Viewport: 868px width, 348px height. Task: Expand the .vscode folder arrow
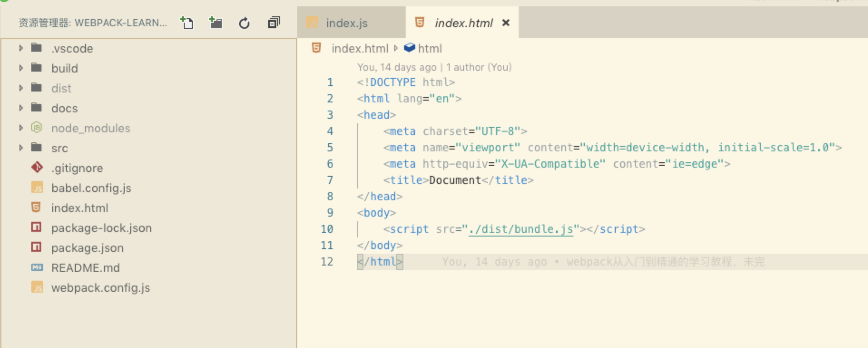pyautogui.click(x=21, y=48)
